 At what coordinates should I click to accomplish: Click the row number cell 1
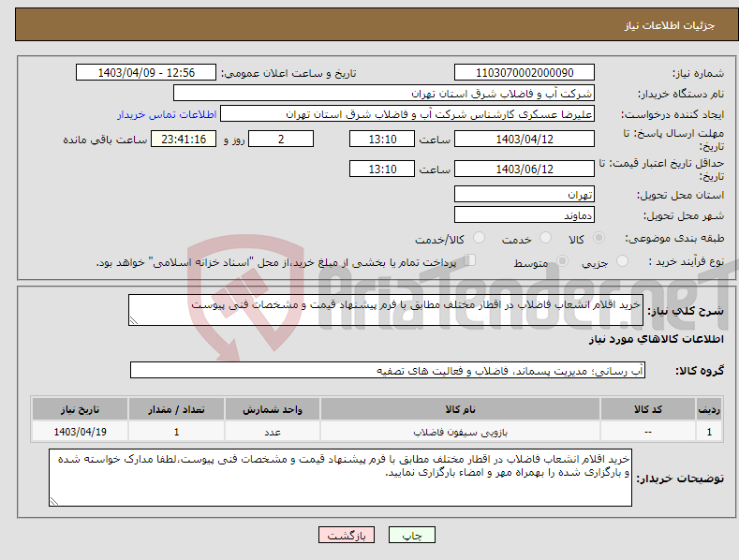(x=709, y=432)
